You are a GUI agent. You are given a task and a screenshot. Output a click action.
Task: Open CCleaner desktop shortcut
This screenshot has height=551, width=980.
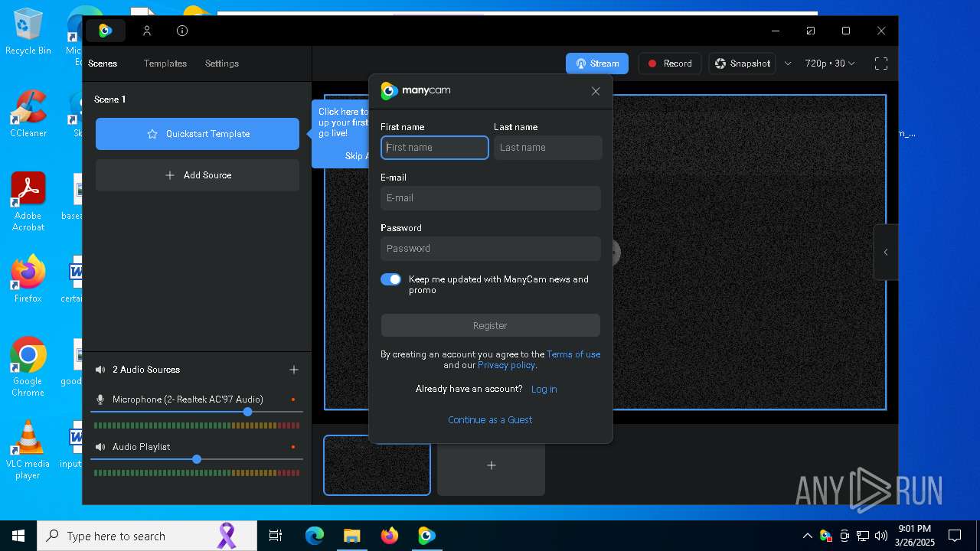[x=28, y=113]
